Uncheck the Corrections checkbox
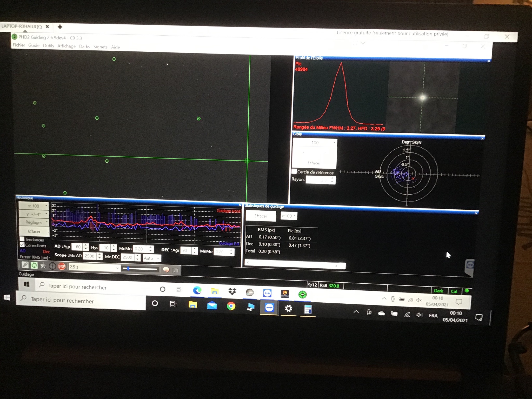This screenshot has height=399, width=532. (x=22, y=245)
